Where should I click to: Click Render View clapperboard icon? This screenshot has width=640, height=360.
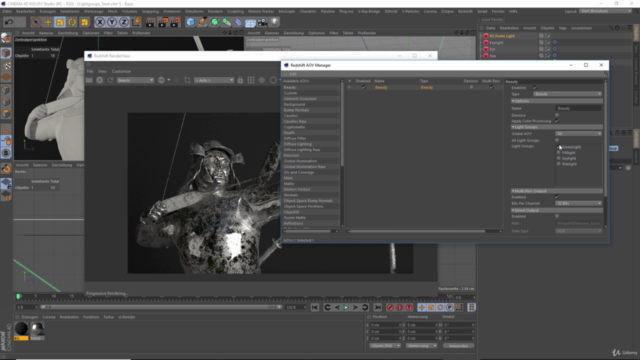(150, 22)
